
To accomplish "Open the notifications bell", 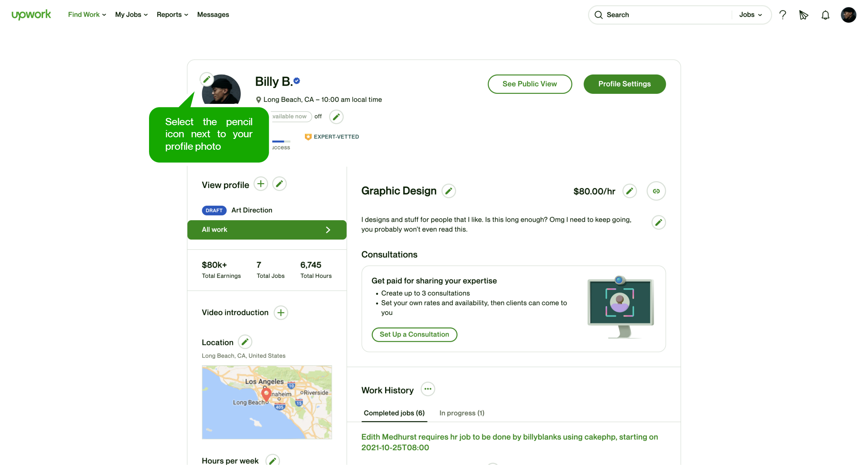I will [x=825, y=15].
